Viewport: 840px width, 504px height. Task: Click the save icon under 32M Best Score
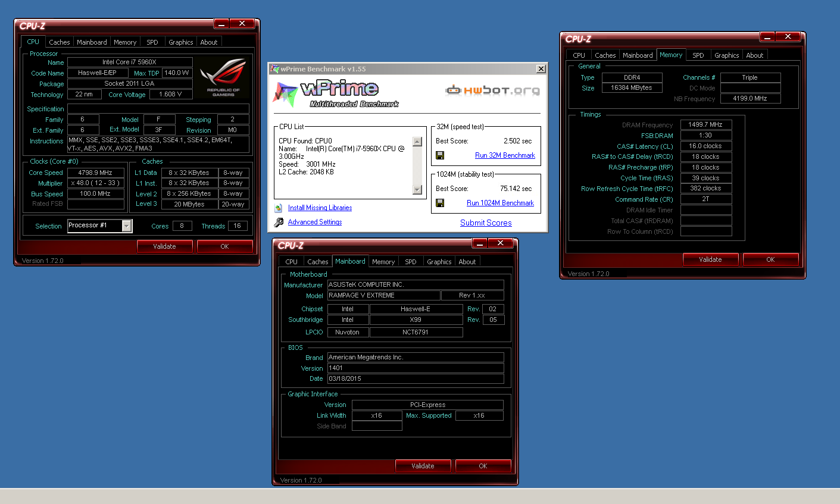[x=440, y=155]
